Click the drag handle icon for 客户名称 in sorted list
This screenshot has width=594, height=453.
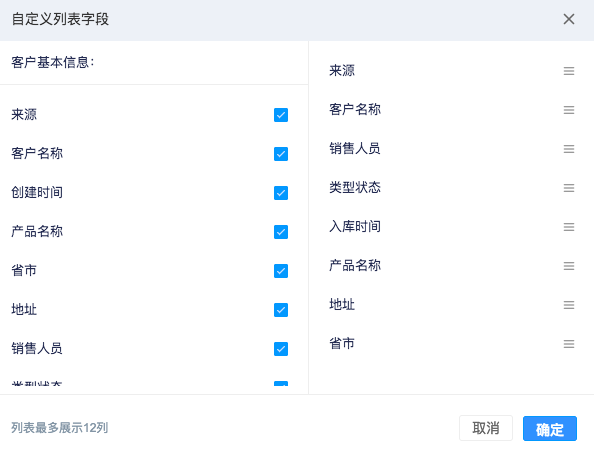point(569,110)
